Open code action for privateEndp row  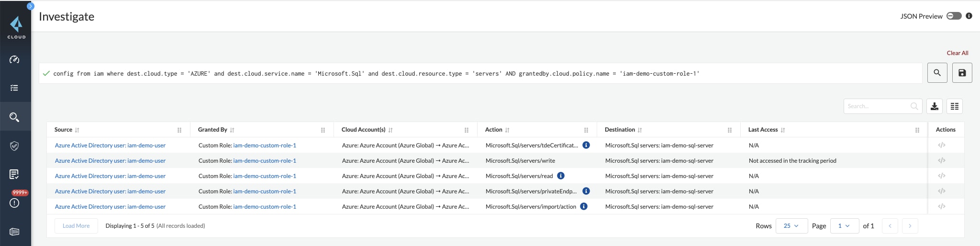pos(942,191)
